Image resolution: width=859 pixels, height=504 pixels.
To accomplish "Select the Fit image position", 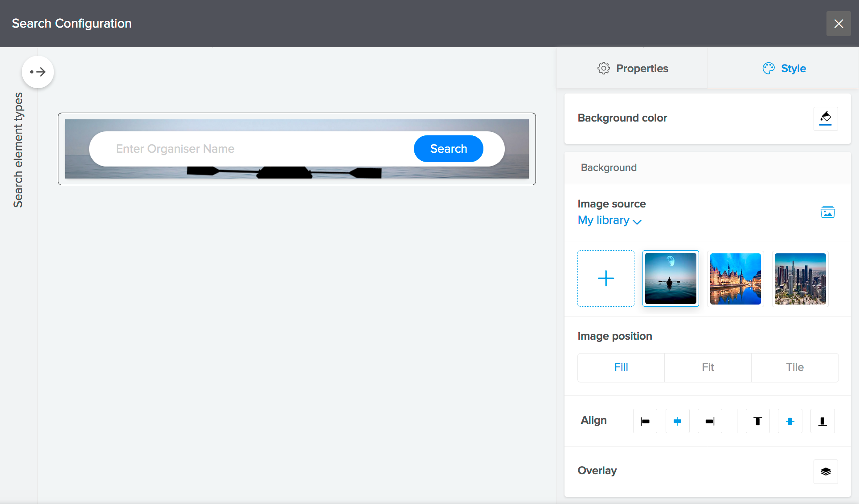I will [x=708, y=367].
